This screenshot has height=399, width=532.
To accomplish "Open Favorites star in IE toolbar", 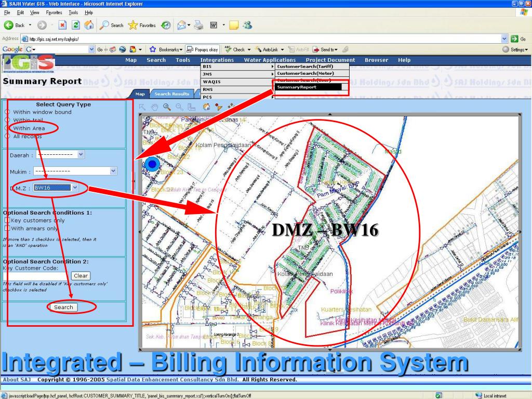I will tap(142, 25).
